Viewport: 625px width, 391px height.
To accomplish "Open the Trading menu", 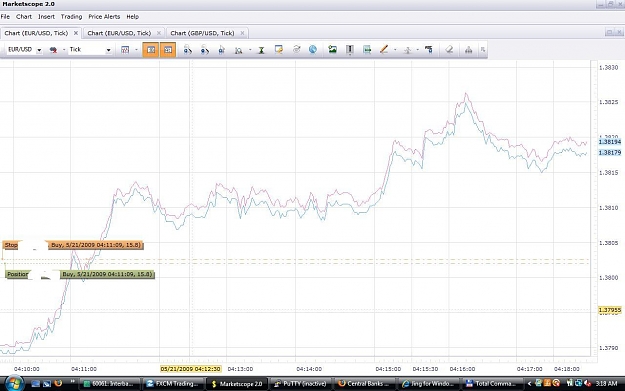I will point(71,17).
